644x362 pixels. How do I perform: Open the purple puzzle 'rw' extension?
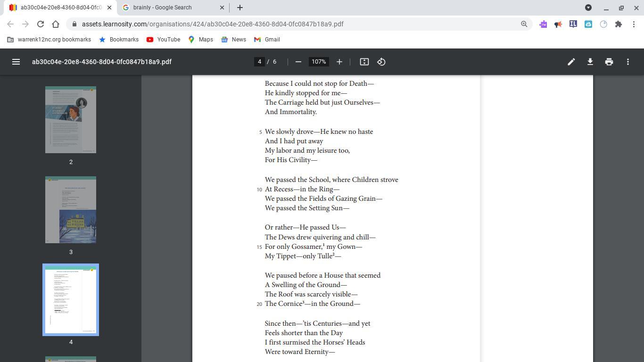[x=543, y=24]
